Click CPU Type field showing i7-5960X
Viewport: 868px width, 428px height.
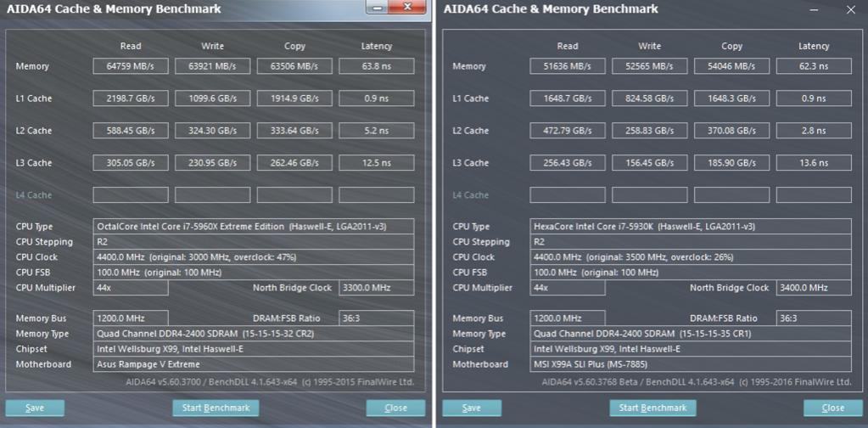pos(254,227)
